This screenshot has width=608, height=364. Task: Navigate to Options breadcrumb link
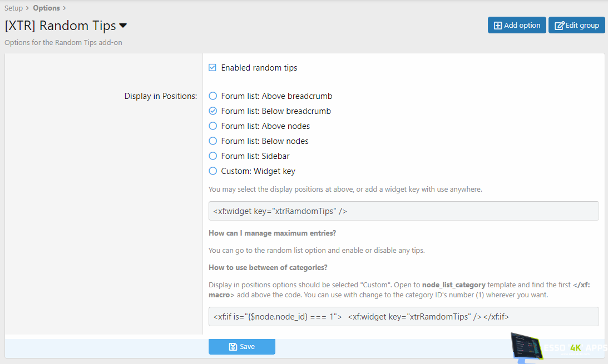tap(46, 8)
